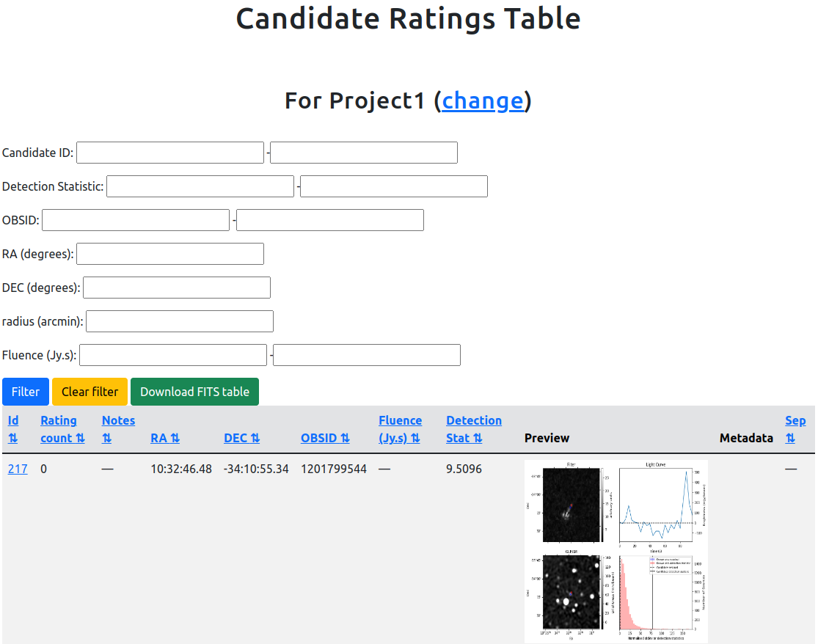
Task: Select the RA (degrees) input box
Action: 170,254
